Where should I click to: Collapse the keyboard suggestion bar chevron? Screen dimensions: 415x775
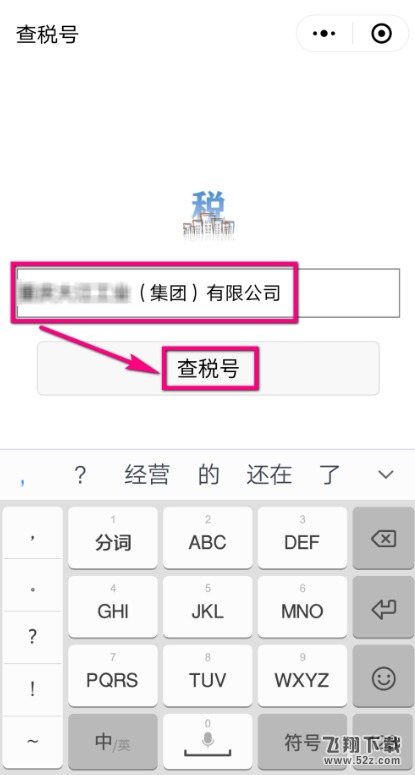[385, 474]
